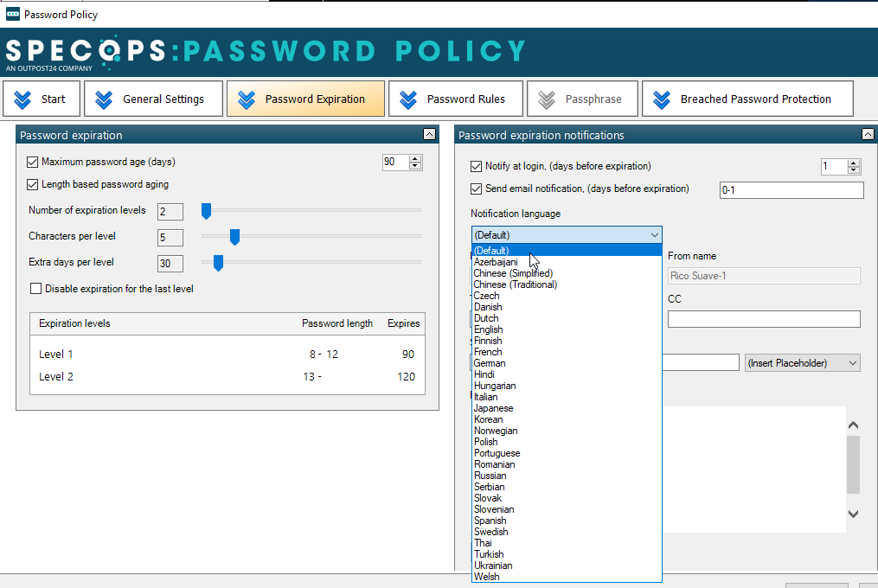Viewport: 878px width, 588px height.
Task: Click the From name field
Action: pos(764,276)
